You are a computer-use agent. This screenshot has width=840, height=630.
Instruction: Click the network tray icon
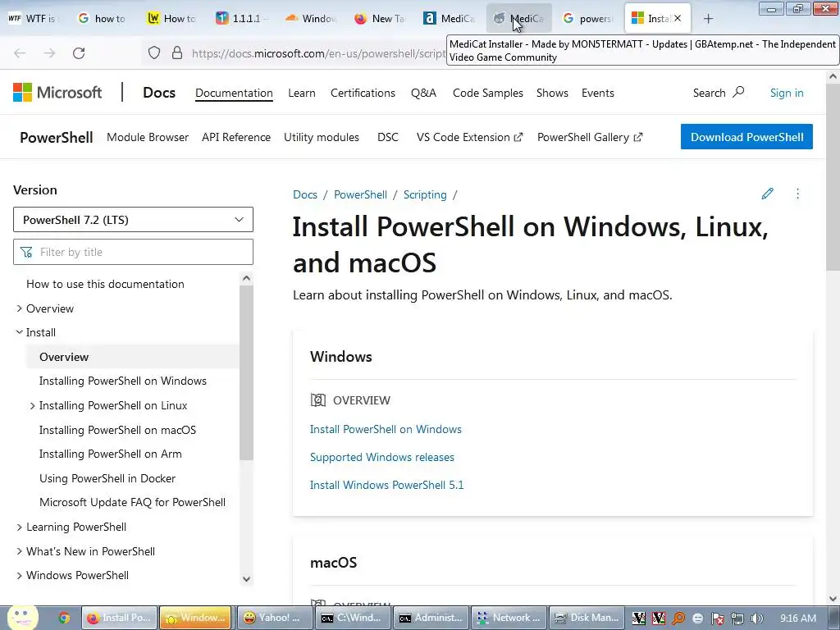pyautogui.click(x=737, y=619)
